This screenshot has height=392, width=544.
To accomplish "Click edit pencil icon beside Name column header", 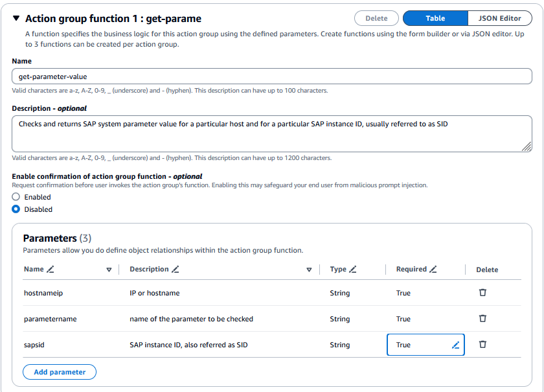I will point(51,270).
